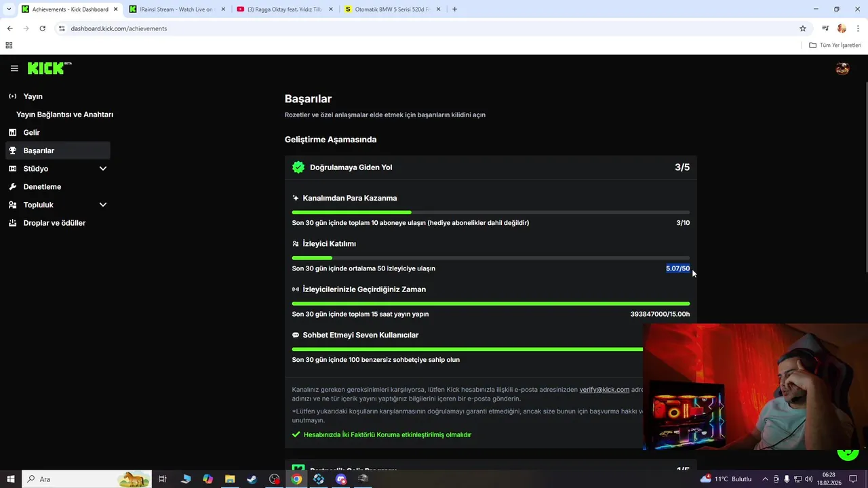
Task: Click the İzleyicilerinizle Geçirdiğiniz Zaman progress bar
Action: [x=491, y=304]
